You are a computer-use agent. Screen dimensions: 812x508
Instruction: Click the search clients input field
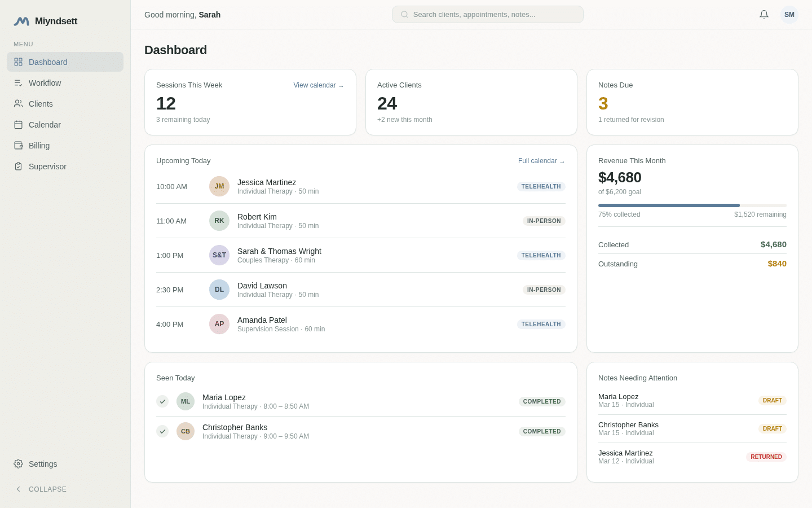487,14
